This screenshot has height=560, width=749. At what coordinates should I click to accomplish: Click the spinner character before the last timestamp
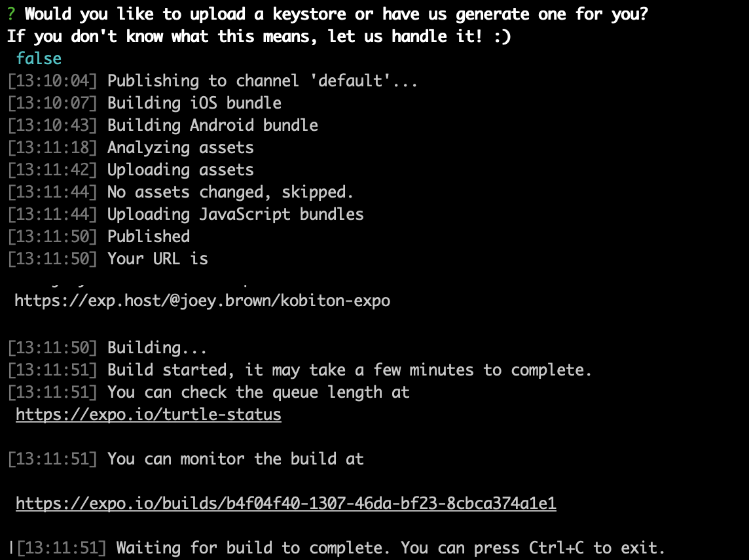[12, 548]
